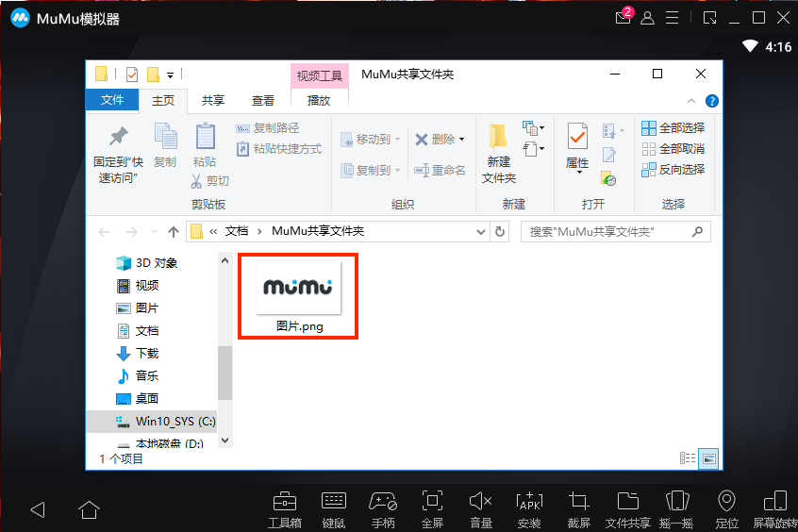Pin to Quick access (固定到快速访问)
This screenshot has height=532, width=798.
click(119, 155)
